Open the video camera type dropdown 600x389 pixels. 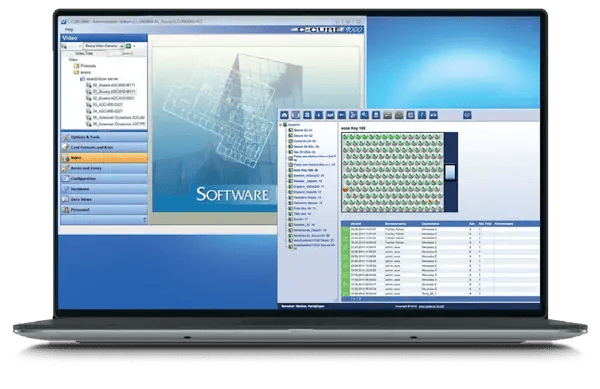[104, 46]
